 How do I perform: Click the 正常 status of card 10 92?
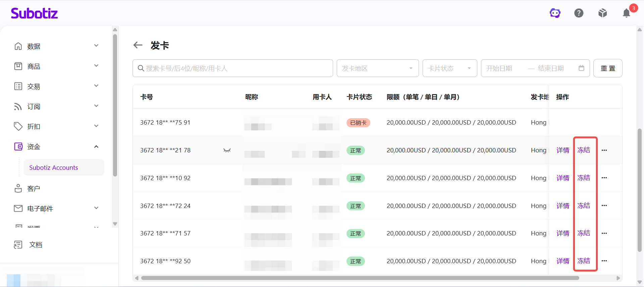[x=356, y=178]
